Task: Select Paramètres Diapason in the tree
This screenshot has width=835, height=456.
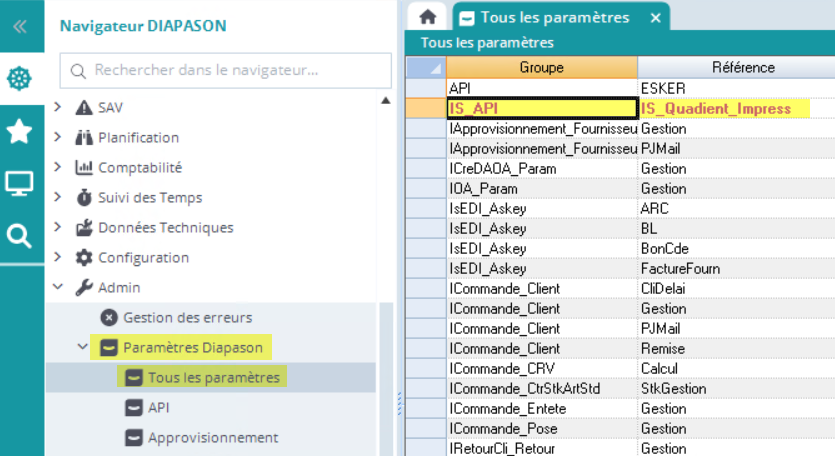Action: 193,347
